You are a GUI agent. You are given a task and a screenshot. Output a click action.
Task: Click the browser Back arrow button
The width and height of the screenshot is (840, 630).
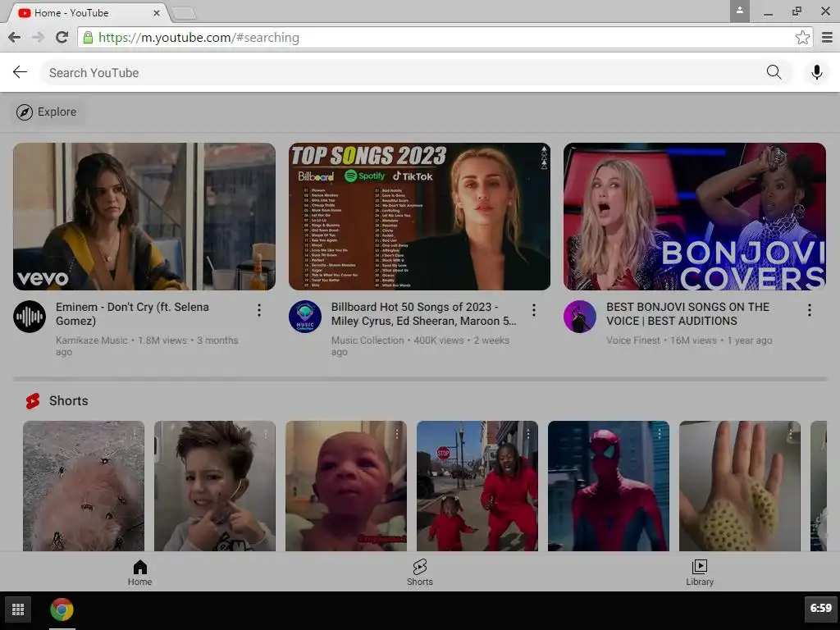tap(15, 38)
